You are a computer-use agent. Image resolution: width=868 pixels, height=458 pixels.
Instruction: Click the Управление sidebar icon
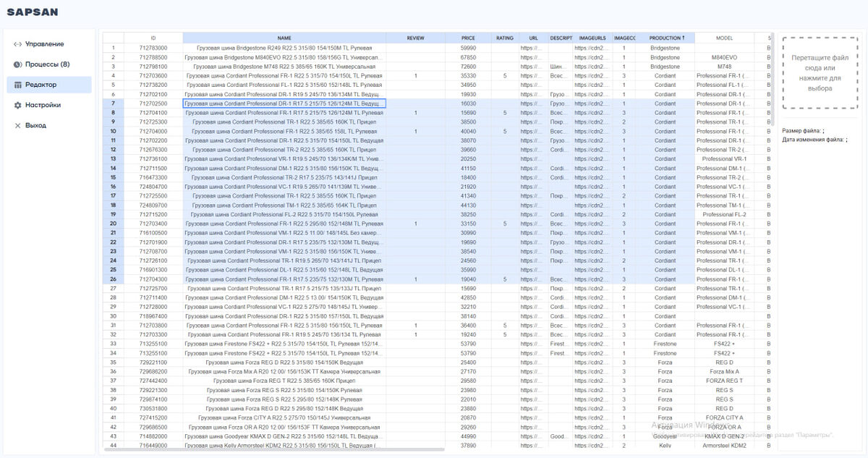pyautogui.click(x=18, y=44)
